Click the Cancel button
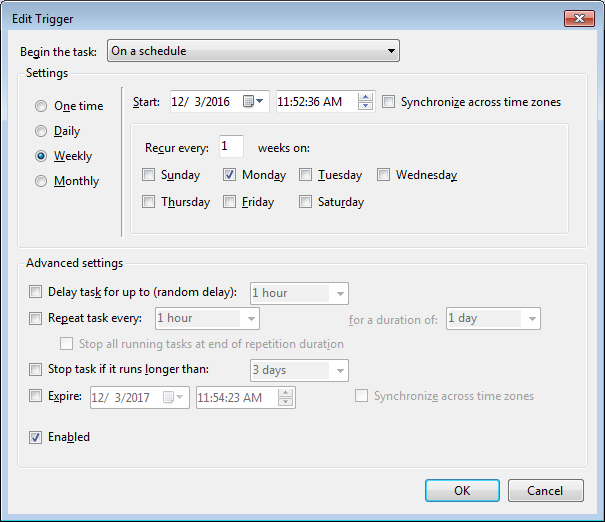Image resolution: width=605 pixels, height=522 pixels. [x=546, y=490]
